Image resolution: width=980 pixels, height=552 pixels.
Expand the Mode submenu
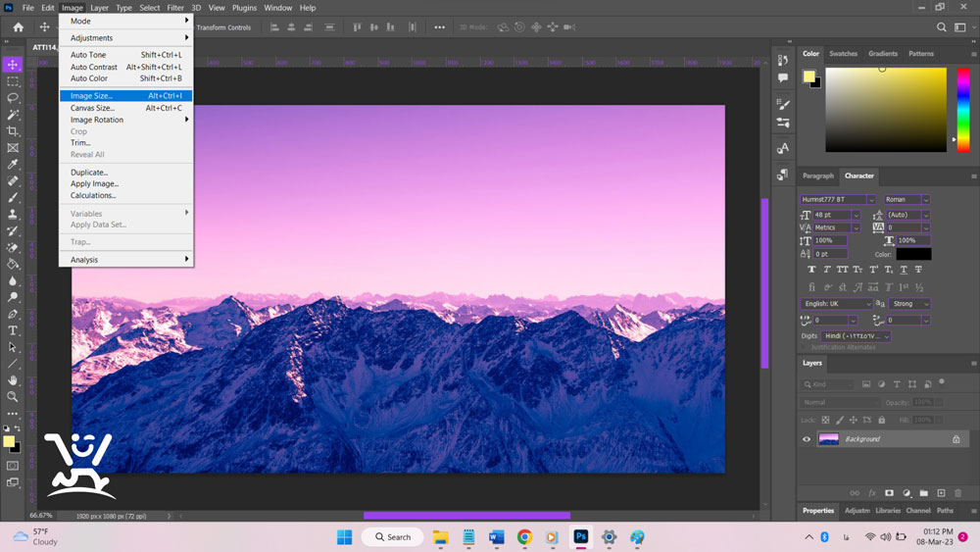125,21
